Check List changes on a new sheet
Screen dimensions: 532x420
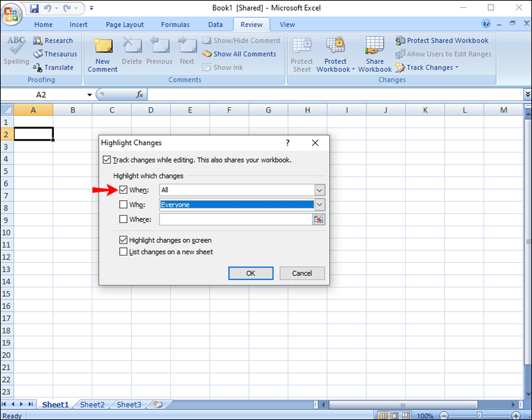coord(123,252)
